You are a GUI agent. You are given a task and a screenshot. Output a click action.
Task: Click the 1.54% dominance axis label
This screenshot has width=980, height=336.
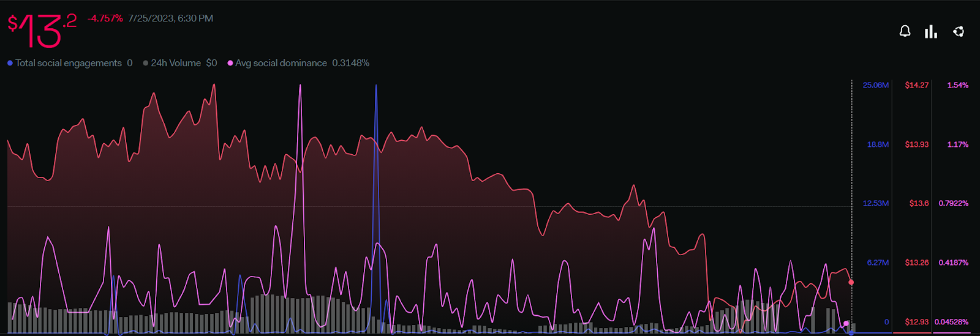click(x=958, y=85)
